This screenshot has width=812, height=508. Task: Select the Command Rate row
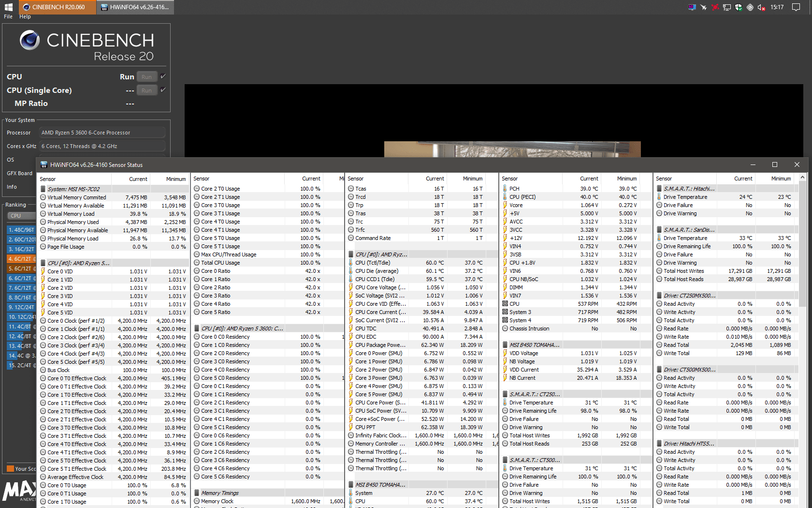pyautogui.click(x=421, y=238)
